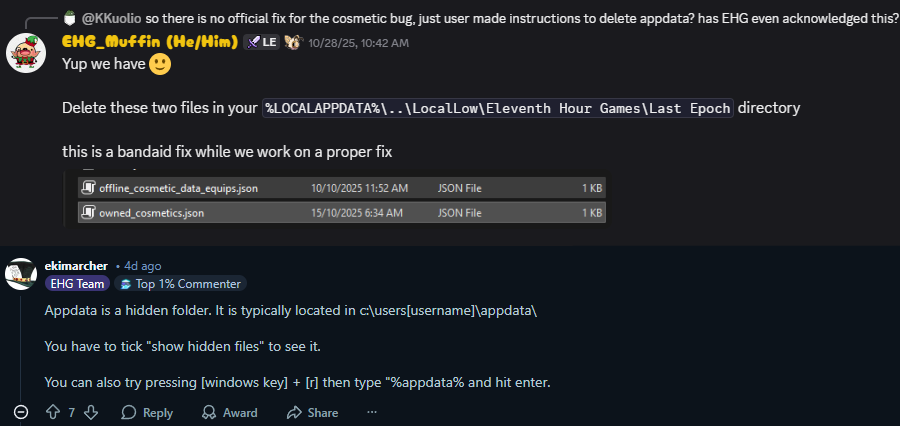Give an Award to the comment
This screenshot has height=426, width=900.
click(x=229, y=412)
